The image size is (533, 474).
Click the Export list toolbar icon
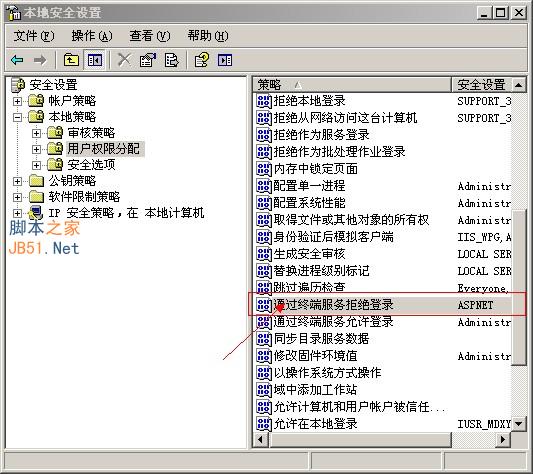pos(172,60)
